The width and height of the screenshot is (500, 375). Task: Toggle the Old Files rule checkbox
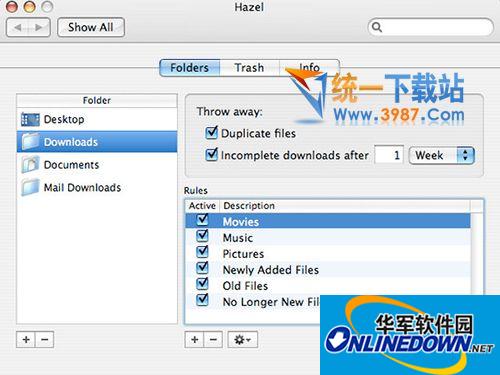(202, 284)
